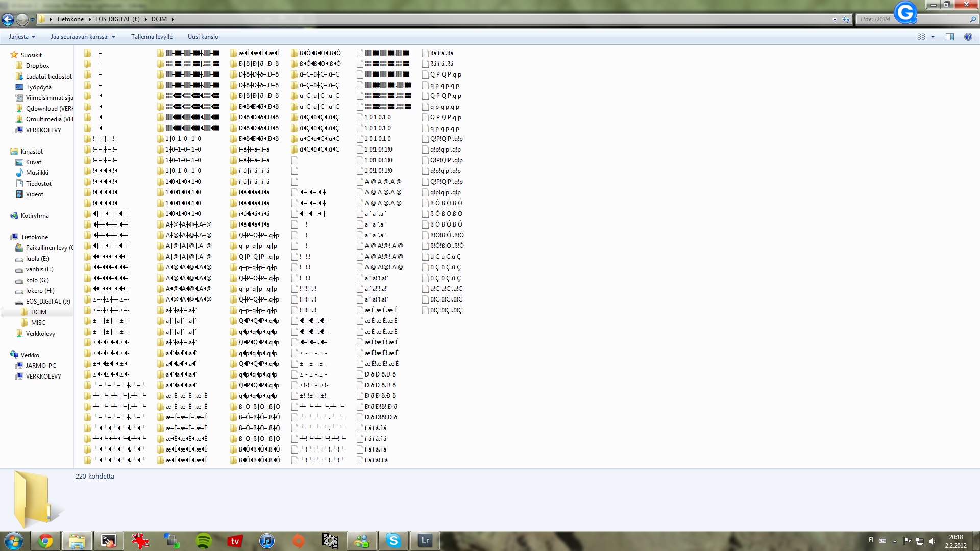Open Skype from the taskbar
This screenshot has height=551, width=980.
[393, 541]
